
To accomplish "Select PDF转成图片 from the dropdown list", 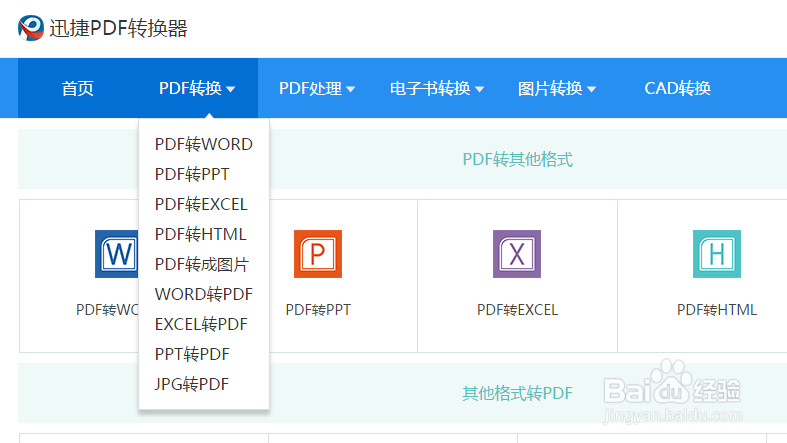I will [x=202, y=264].
